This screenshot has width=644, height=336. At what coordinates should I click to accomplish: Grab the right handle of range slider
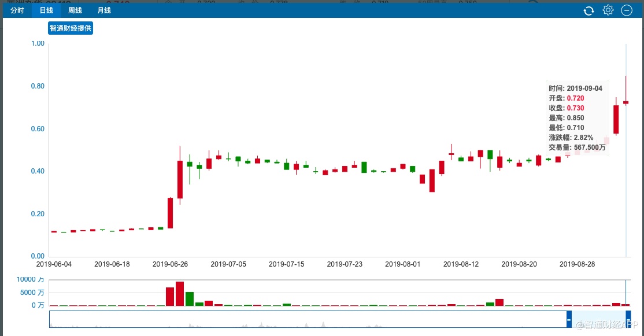point(628,319)
